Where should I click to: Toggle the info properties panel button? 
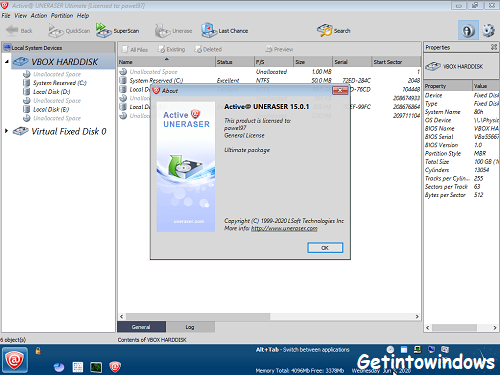(x=468, y=31)
